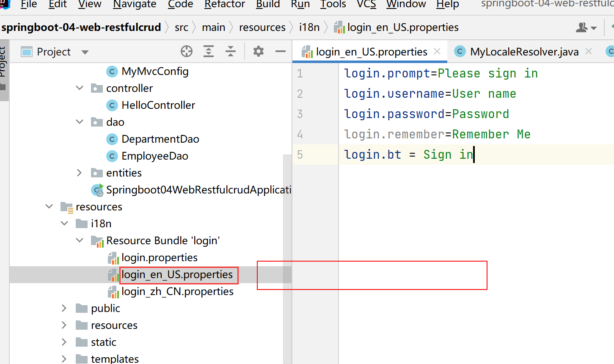
Task: Expand the public folder
Action: click(x=64, y=308)
